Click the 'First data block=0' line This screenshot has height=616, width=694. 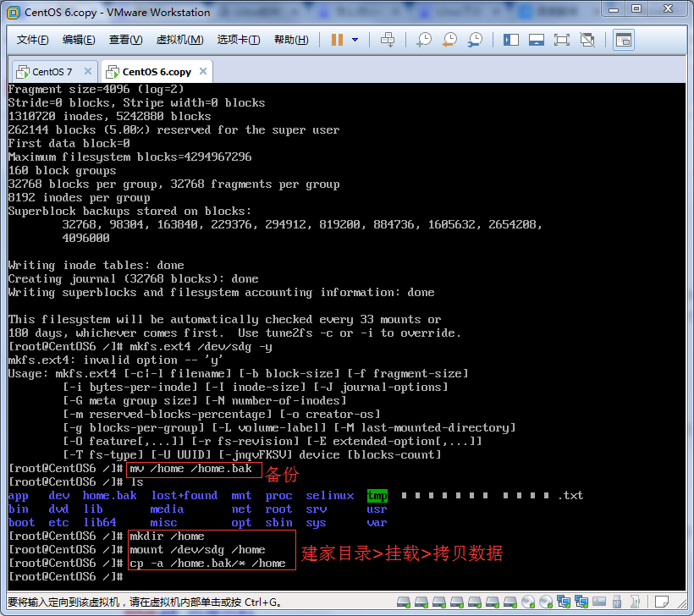(69, 143)
